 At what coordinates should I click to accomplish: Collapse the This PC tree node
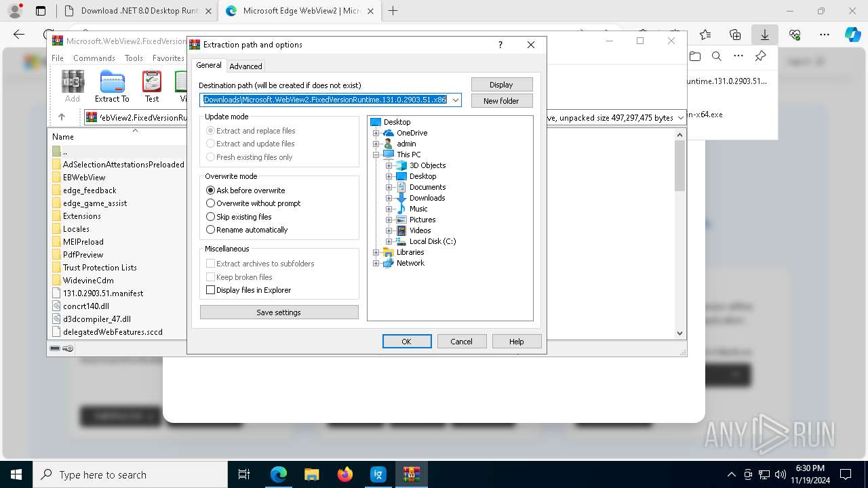click(x=376, y=155)
